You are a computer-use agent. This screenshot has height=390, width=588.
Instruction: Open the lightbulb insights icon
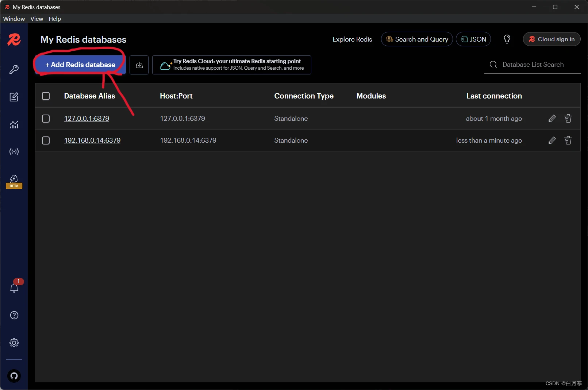[x=507, y=39]
